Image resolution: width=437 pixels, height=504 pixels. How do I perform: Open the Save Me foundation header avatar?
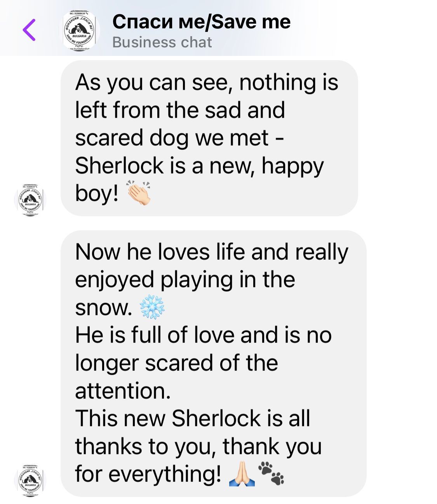click(x=79, y=30)
